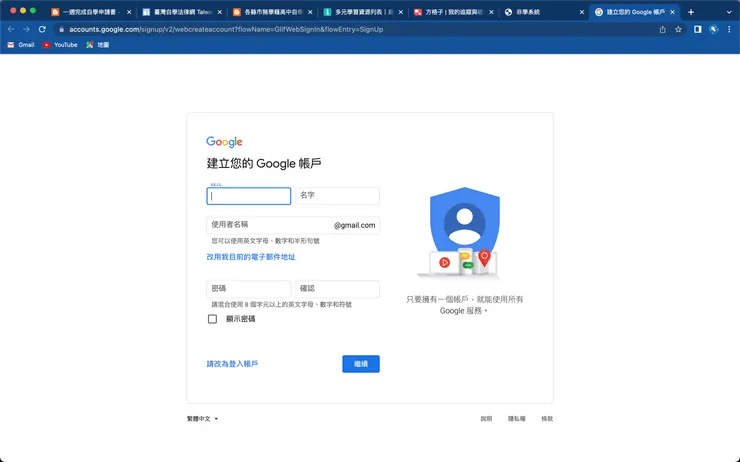Open 條款 terms link
Screen dimensions: 740x462
(547, 419)
